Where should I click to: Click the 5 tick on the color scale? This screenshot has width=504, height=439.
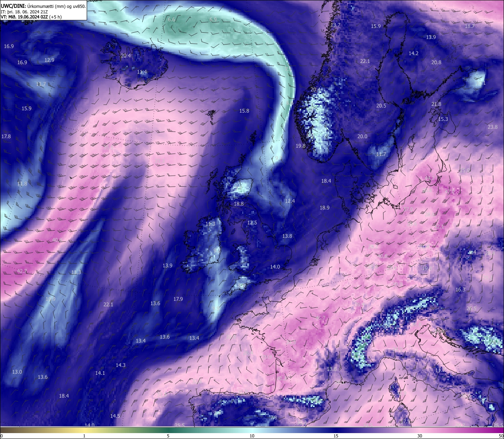point(168,436)
